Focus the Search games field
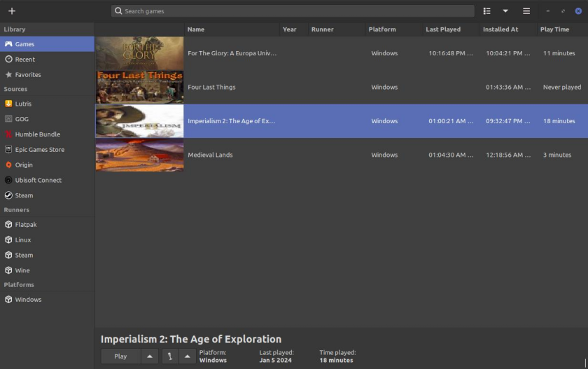The height and width of the screenshot is (369, 588). tap(293, 11)
